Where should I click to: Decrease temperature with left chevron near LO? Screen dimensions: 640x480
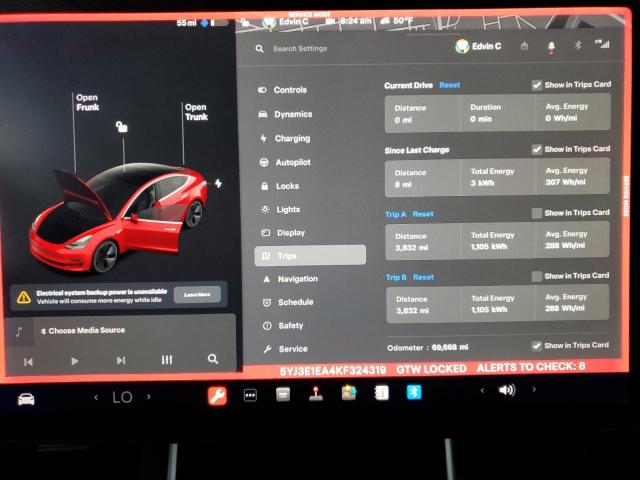[96, 397]
